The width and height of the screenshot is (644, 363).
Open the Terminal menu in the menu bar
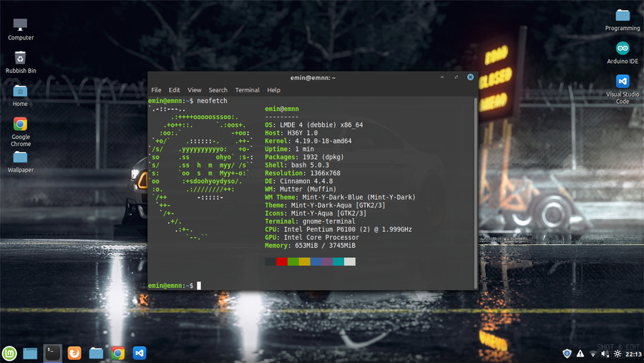[x=247, y=90]
